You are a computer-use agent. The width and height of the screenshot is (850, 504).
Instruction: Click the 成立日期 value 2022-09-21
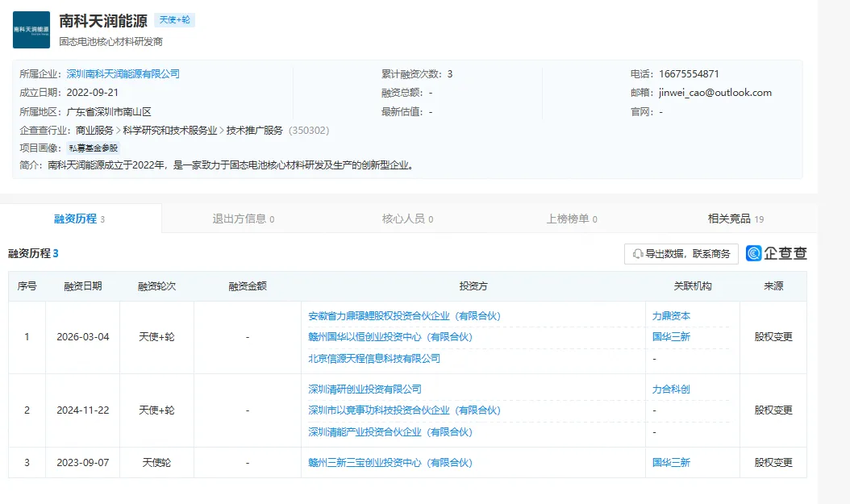tap(93, 93)
